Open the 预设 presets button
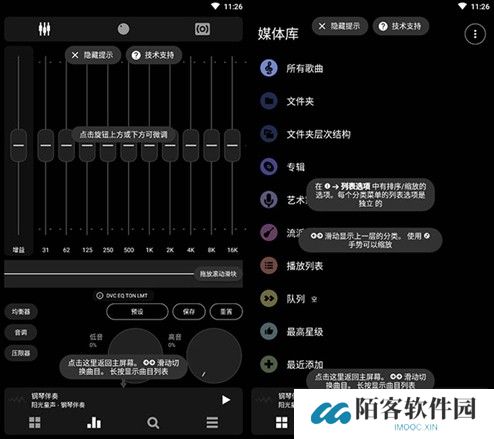The image size is (494, 439). (137, 312)
